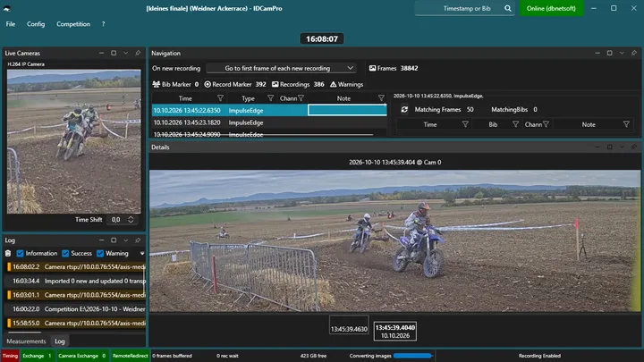This screenshot has width=644, height=362.
Task: Select frame thumbnail 13:45:39.4630
Action: 349,325
